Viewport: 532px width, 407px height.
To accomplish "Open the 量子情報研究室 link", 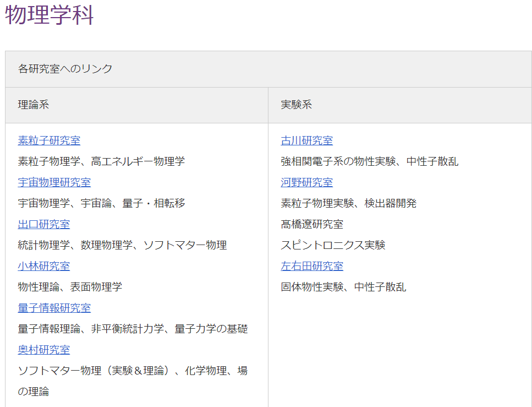I will pos(54,308).
